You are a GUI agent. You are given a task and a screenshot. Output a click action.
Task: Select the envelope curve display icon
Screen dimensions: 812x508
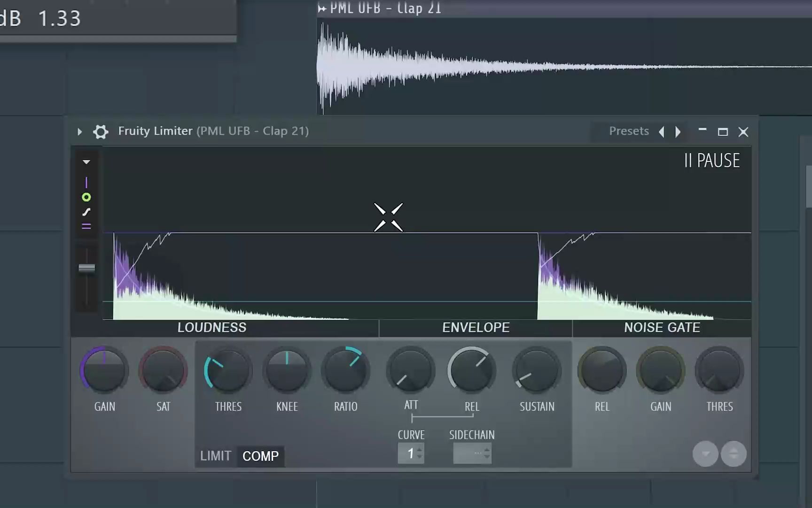tap(86, 212)
